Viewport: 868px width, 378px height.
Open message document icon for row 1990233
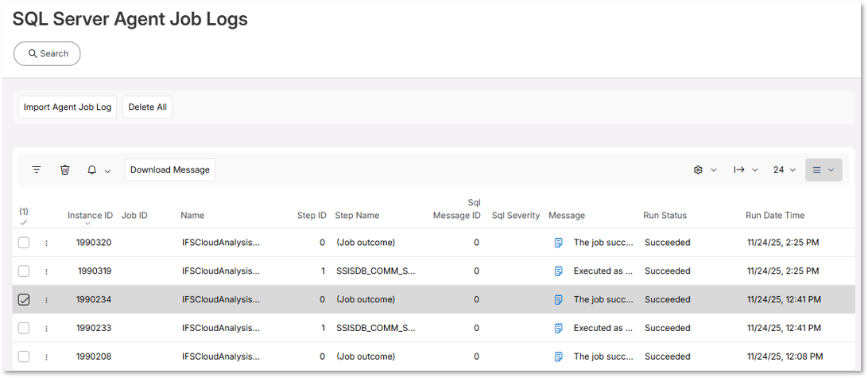[559, 328]
